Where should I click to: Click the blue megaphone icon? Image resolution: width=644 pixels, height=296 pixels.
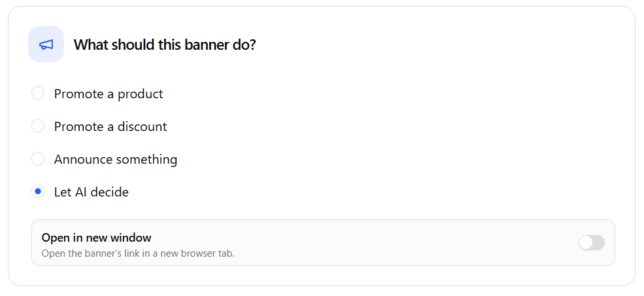pos(46,45)
